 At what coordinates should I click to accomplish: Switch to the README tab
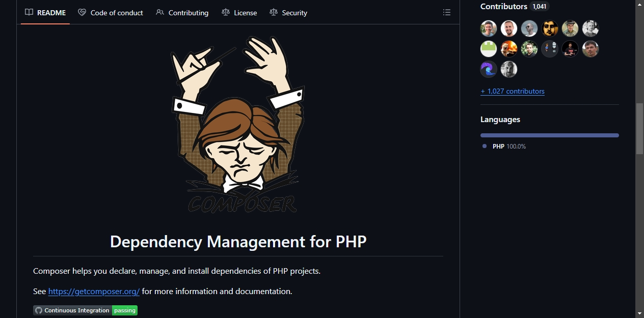click(x=45, y=13)
